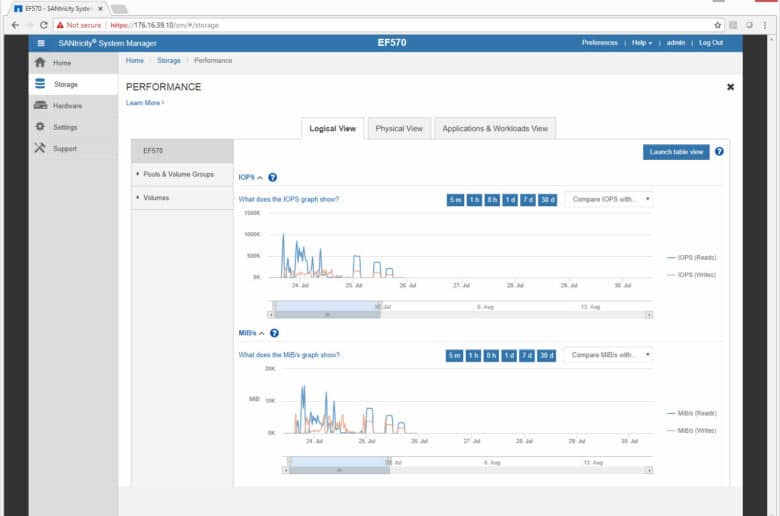780x516 pixels.
Task: Open Compare IOPS with dropdown
Action: (609, 200)
